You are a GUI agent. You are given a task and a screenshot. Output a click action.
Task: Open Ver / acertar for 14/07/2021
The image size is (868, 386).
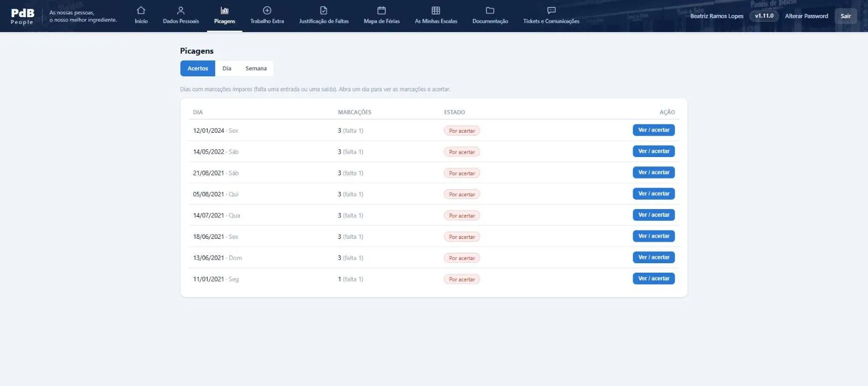click(x=654, y=215)
